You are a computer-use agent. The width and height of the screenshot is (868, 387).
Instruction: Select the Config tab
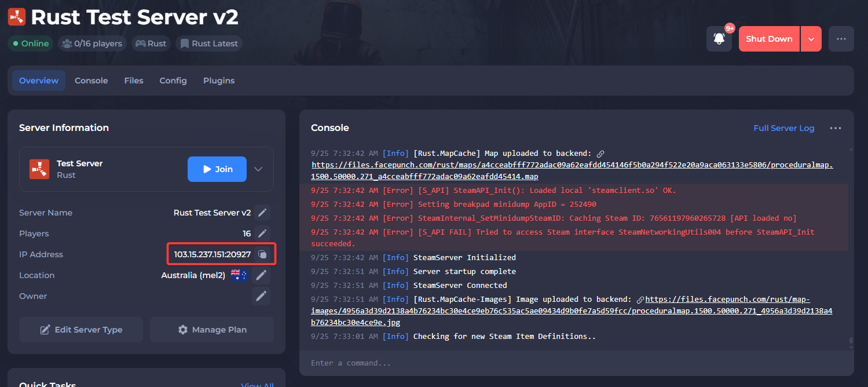point(173,81)
